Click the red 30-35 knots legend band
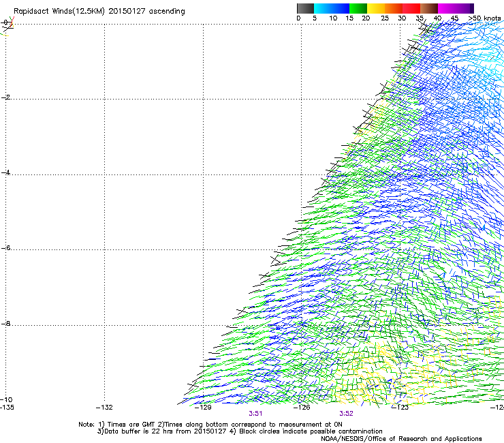The image size is (504, 443). tap(411, 8)
